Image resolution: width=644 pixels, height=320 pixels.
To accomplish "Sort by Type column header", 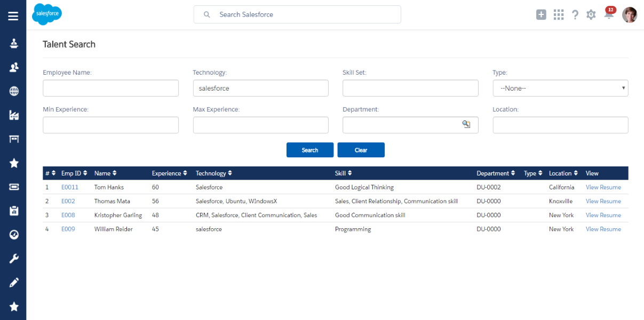I will pos(533,173).
